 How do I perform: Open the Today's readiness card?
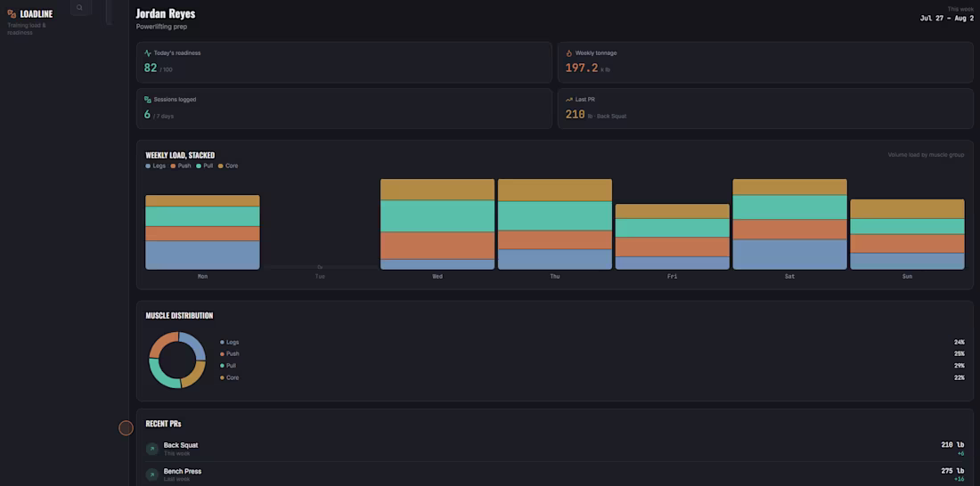pos(345,62)
